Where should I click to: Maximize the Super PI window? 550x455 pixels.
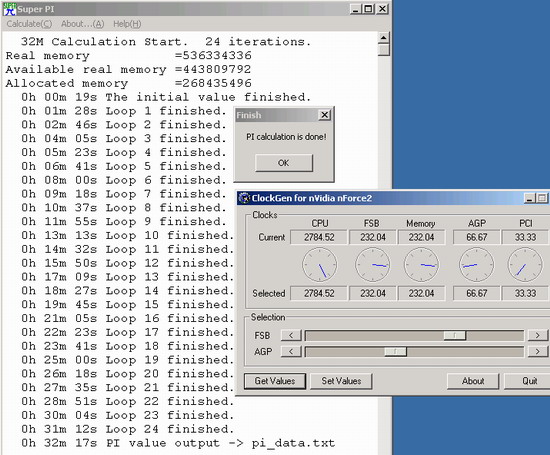coord(368,9)
